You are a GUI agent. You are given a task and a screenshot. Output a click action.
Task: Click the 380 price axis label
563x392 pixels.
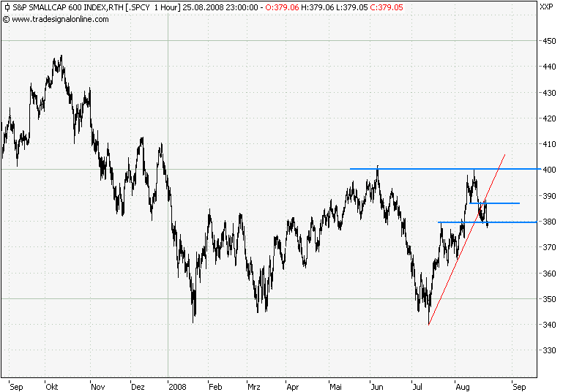click(549, 222)
